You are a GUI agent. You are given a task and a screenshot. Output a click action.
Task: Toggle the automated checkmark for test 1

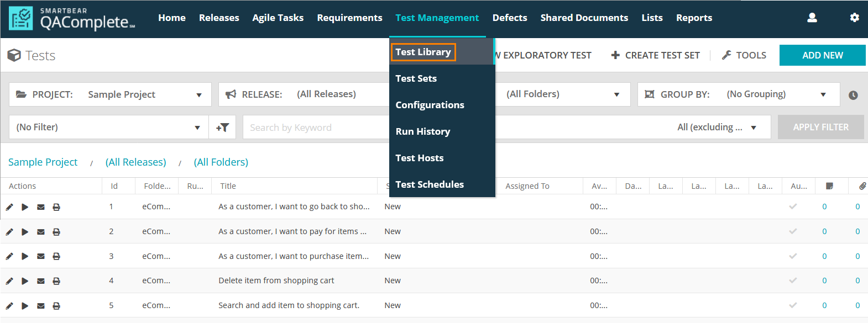793,206
